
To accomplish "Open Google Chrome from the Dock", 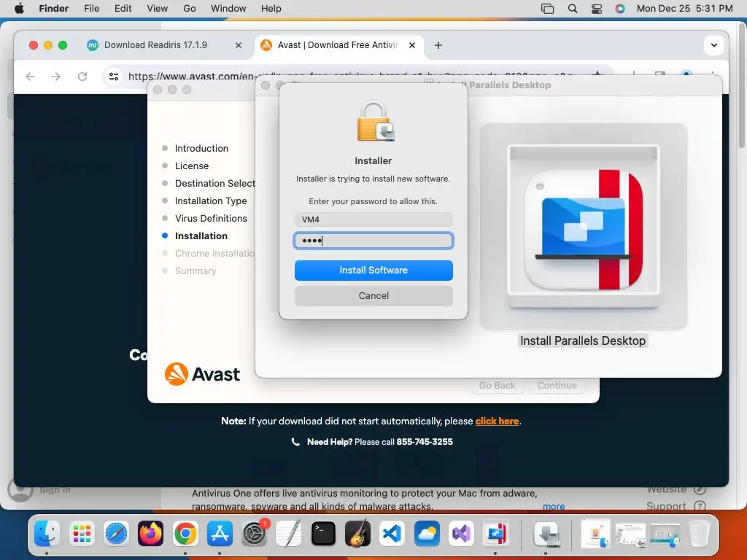I will (x=185, y=533).
